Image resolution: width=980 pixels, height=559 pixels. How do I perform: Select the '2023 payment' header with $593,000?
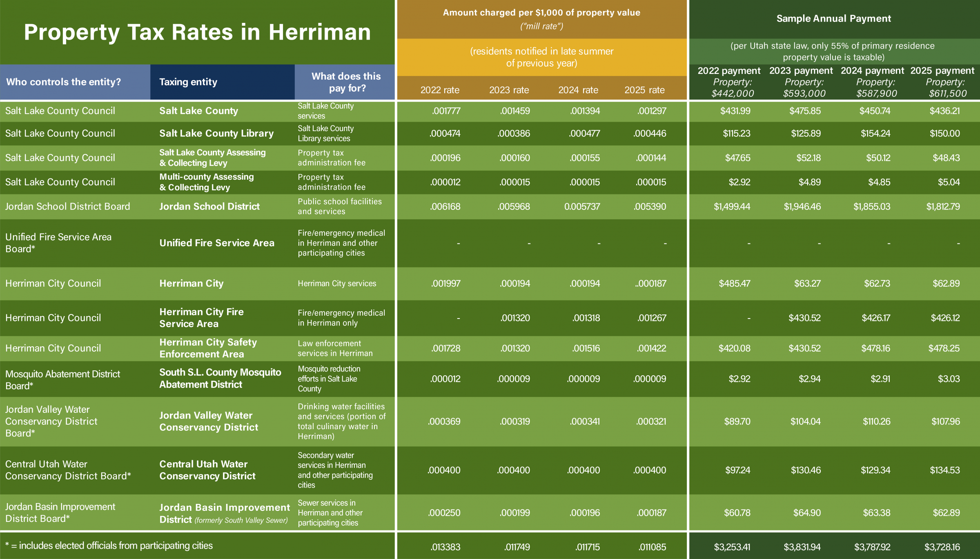[x=801, y=82]
